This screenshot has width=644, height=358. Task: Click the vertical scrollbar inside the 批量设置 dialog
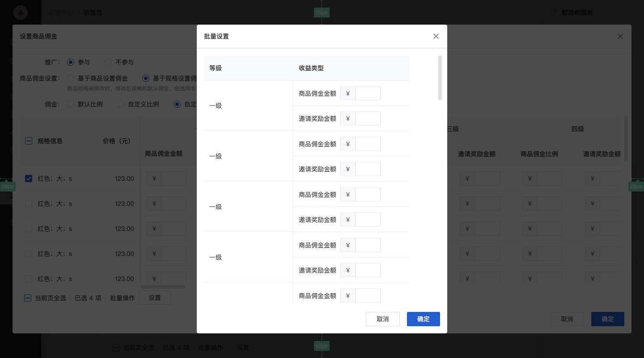(x=440, y=78)
